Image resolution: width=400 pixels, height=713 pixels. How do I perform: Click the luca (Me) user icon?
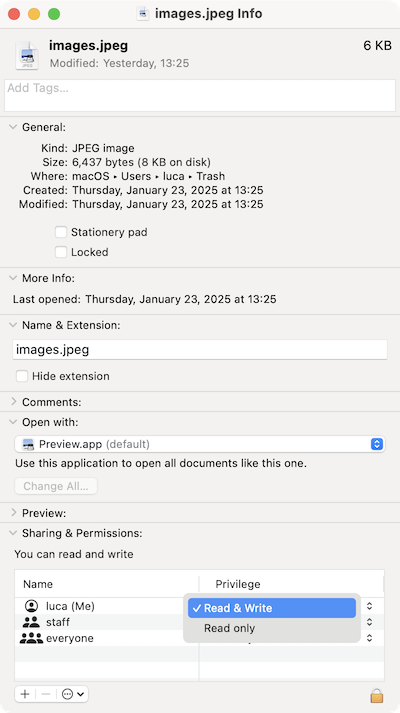(x=31, y=606)
